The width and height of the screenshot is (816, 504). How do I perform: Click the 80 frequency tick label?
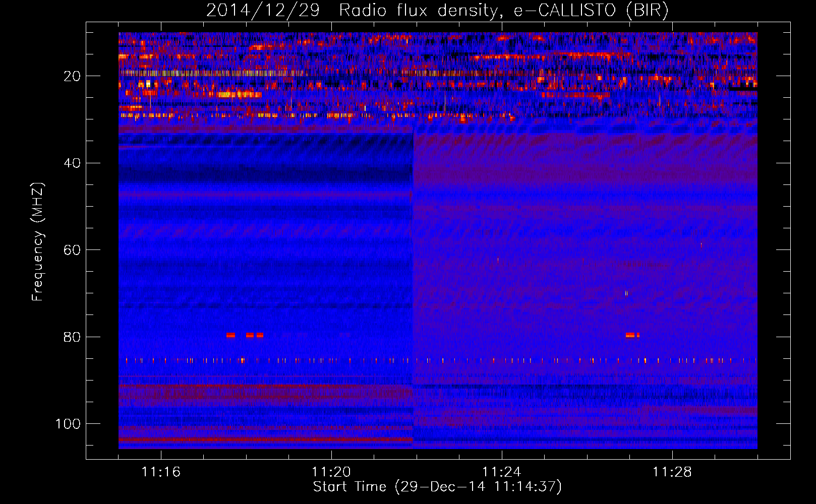(73, 337)
